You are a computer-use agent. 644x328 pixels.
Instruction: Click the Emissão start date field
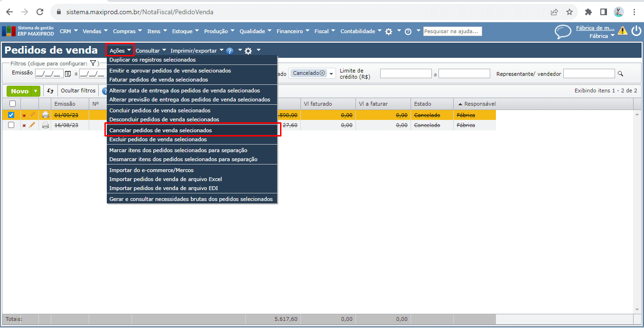49,73
